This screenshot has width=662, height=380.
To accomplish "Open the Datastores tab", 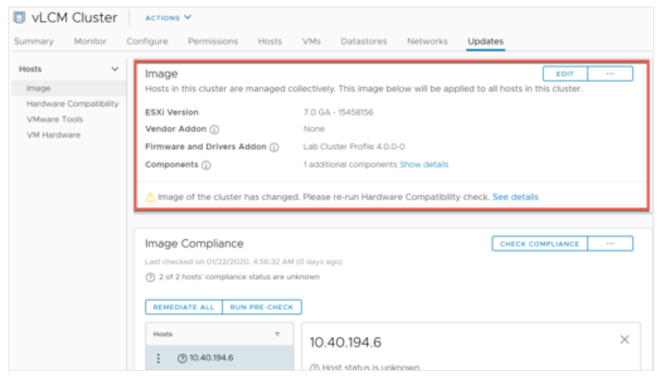I will [x=364, y=41].
